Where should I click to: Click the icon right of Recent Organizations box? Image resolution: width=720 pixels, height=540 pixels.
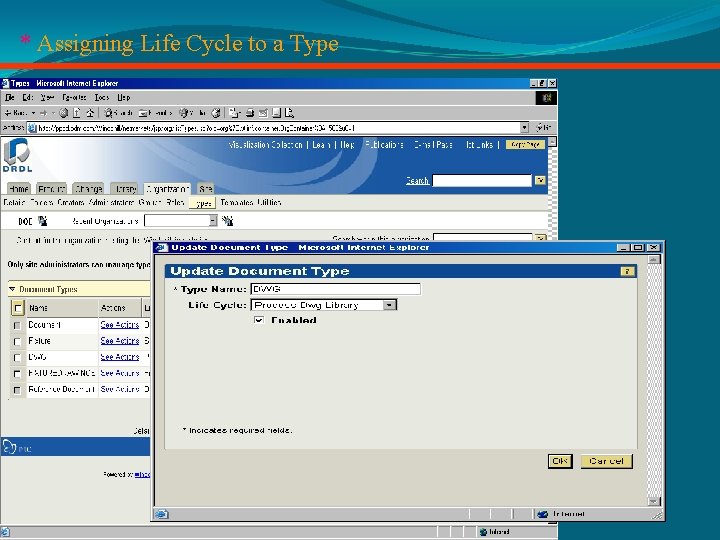click(228, 221)
